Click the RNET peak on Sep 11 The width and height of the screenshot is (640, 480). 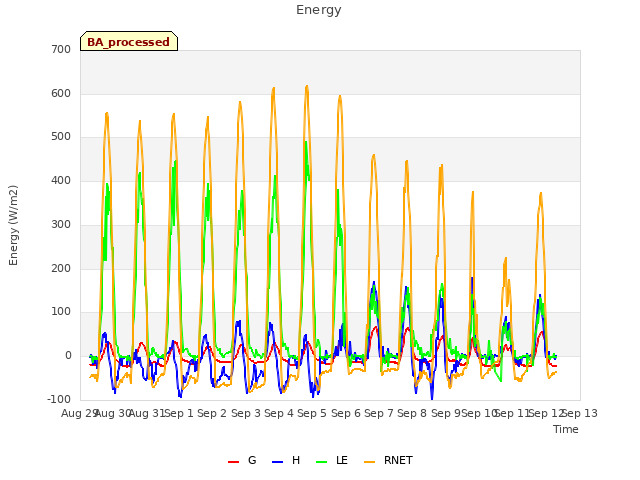506,258
